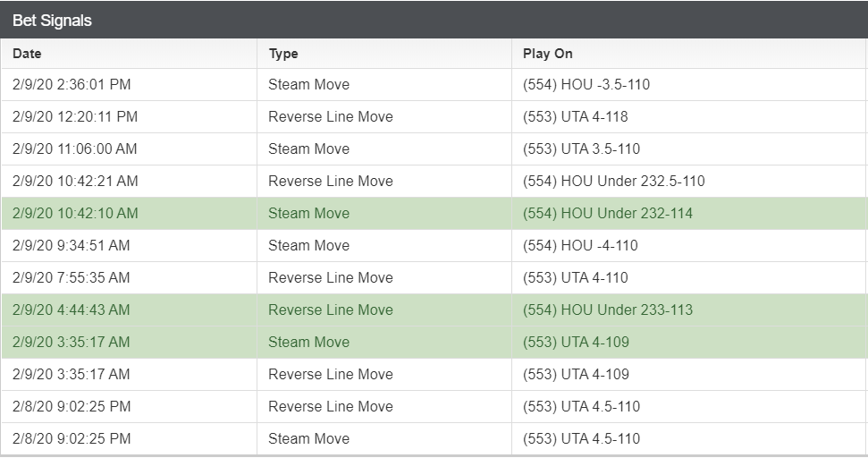Select the 11:06:00 AM Steam Move row
This screenshot has height=458, width=868.
[434, 149]
